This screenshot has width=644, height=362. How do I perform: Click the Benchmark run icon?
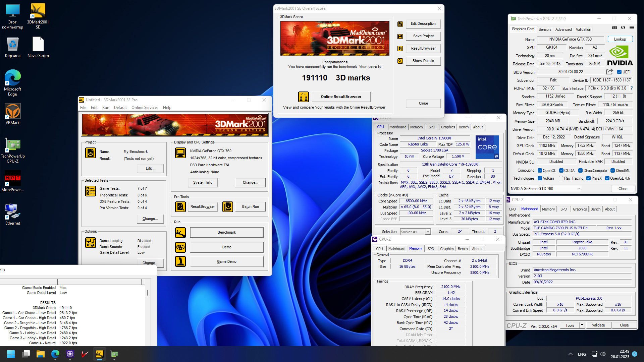(180, 232)
